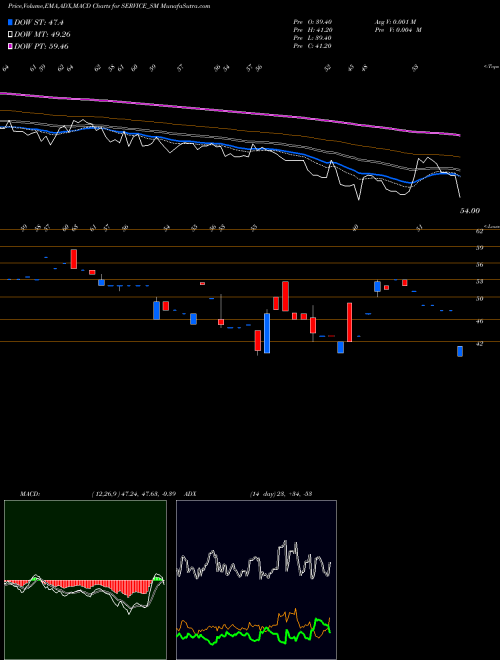Click the last blue candlestick at far right

click(460, 351)
